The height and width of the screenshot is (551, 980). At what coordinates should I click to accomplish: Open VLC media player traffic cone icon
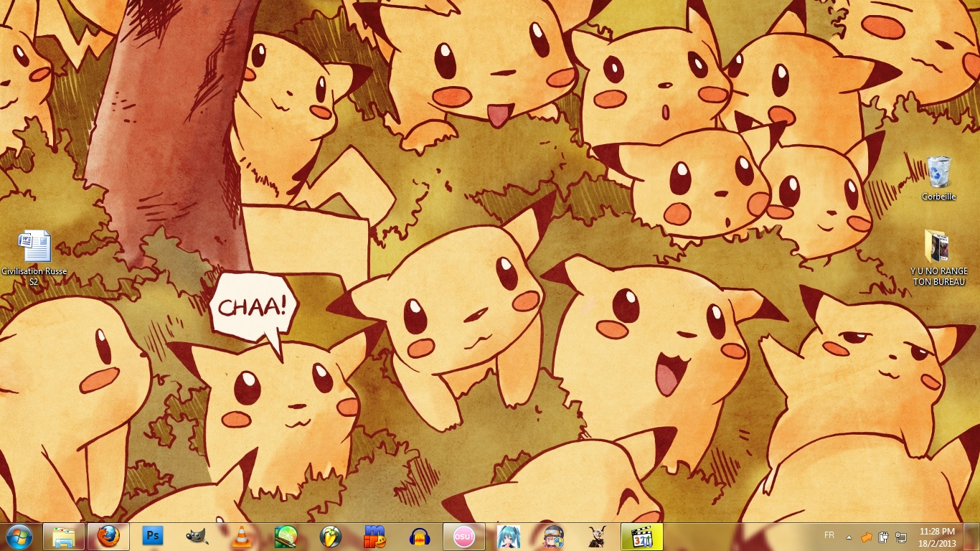coord(242,537)
